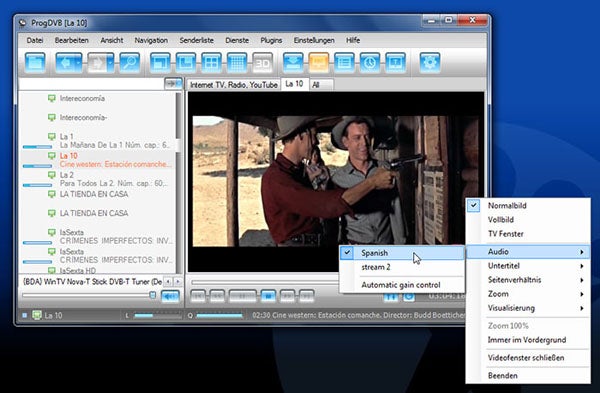Image resolution: width=600 pixels, height=393 pixels.
Task: Click right arrow beside tuner name
Action: click(177, 282)
